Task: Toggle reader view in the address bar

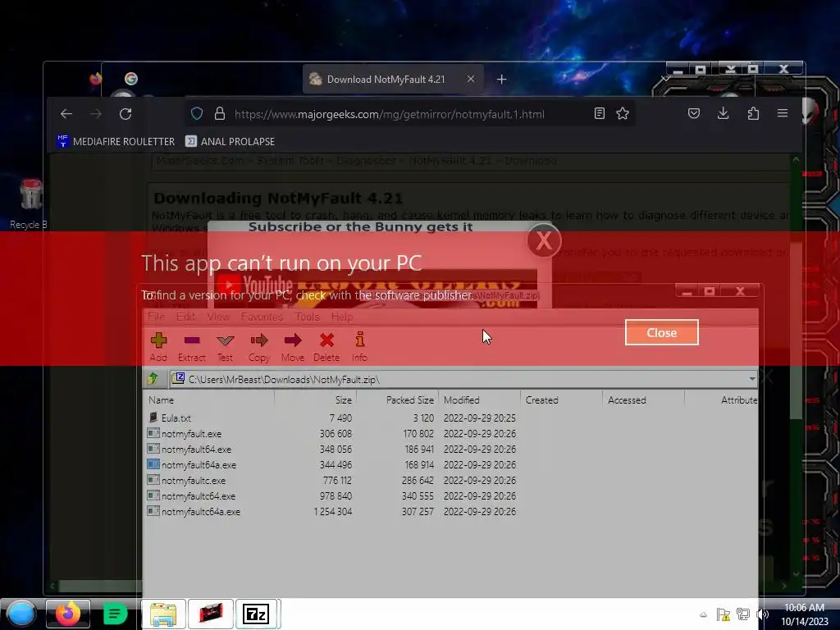Action: point(600,113)
